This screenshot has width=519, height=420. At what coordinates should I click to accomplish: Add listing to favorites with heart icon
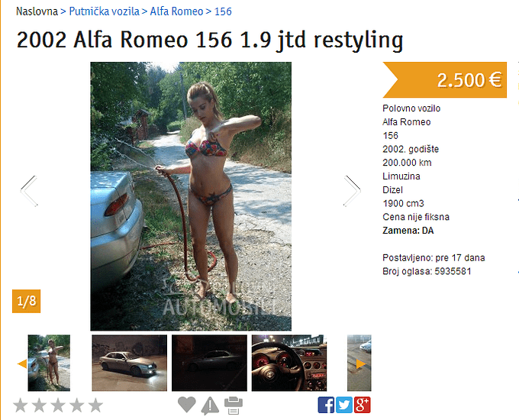pos(187,405)
